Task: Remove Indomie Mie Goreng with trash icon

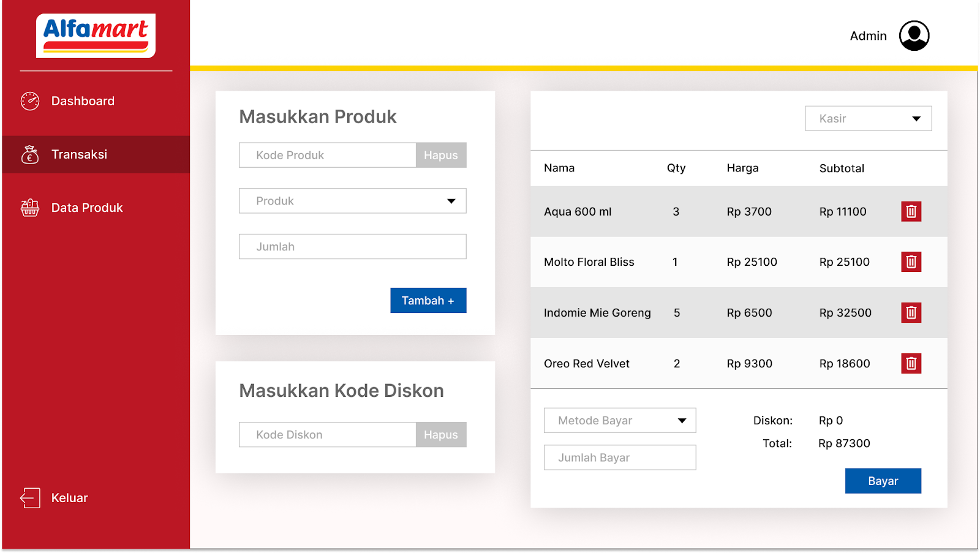Action: [x=911, y=312]
